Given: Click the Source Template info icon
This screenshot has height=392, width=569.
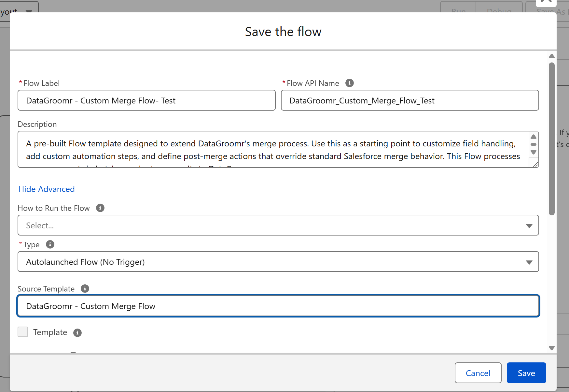Looking at the screenshot, I should (85, 289).
